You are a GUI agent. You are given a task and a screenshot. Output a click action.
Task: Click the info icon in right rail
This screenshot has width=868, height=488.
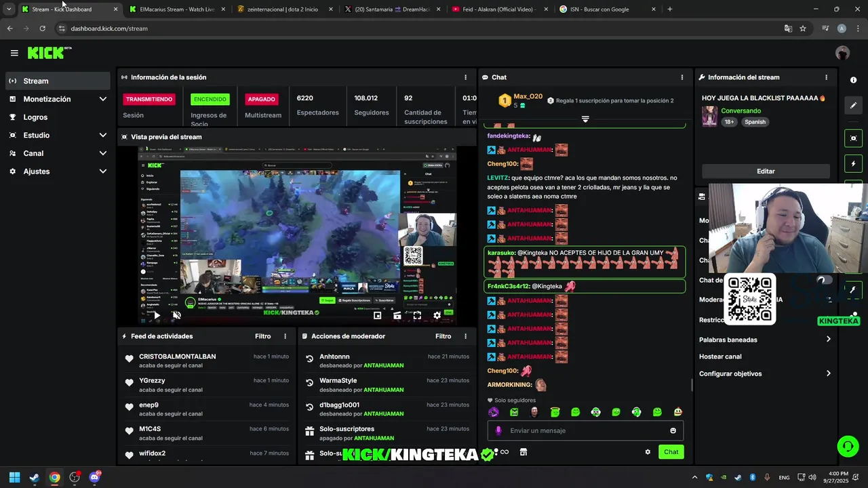[x=853, y=80]
